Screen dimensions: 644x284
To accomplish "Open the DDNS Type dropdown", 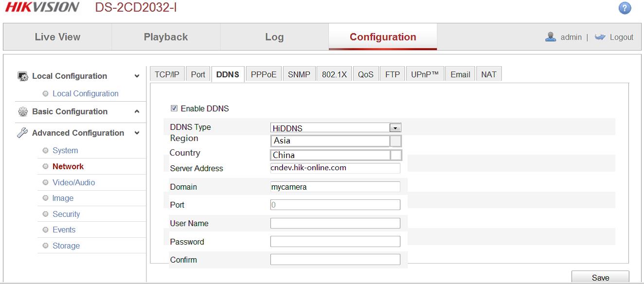I will tap(395, 128).
